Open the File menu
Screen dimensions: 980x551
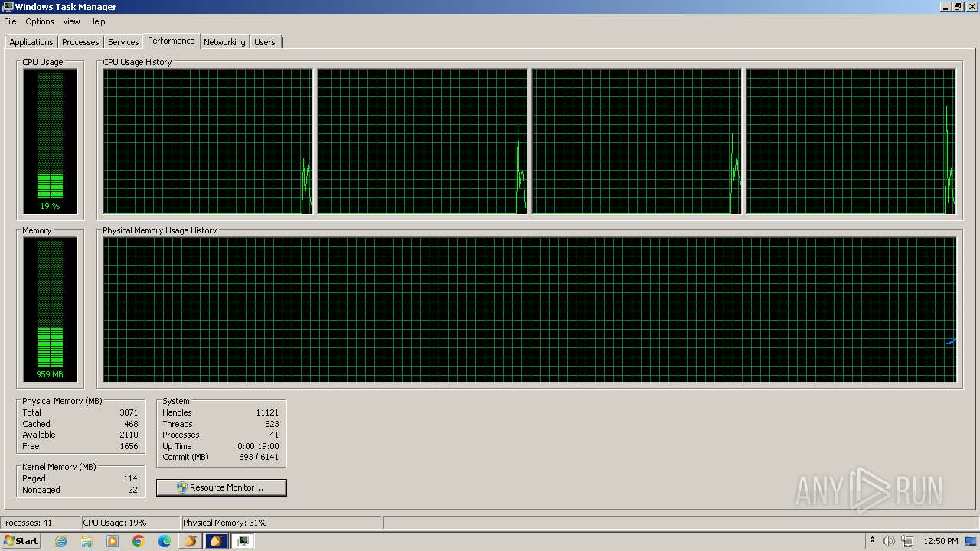[10, 21]
